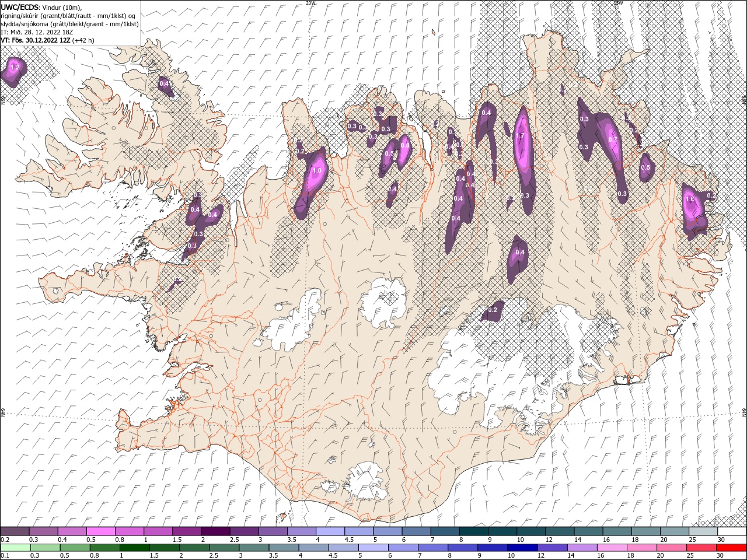
Task: Pick the light periwinkle swatch labeled 4 in upper legend
Action: (330, 531)
